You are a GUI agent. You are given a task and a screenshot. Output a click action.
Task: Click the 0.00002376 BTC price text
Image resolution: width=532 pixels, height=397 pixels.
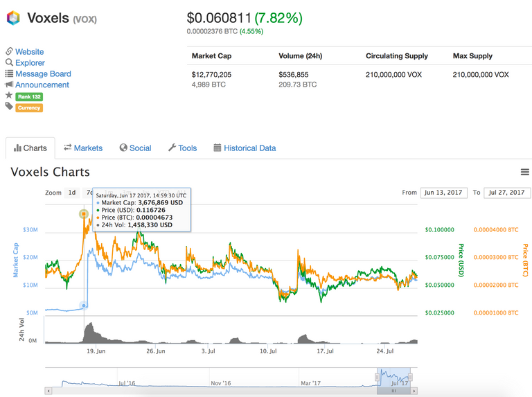(212, 32)
